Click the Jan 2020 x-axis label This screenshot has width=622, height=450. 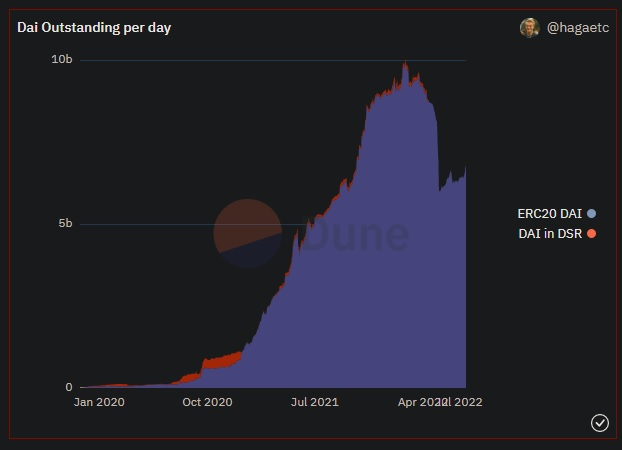coord(100,402)
